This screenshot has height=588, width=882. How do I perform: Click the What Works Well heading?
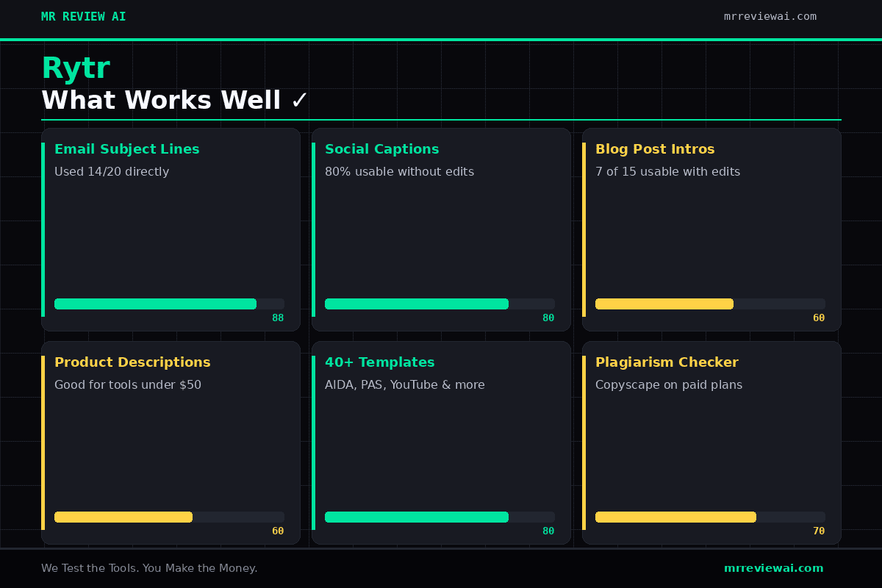click(x=161, y=101)
